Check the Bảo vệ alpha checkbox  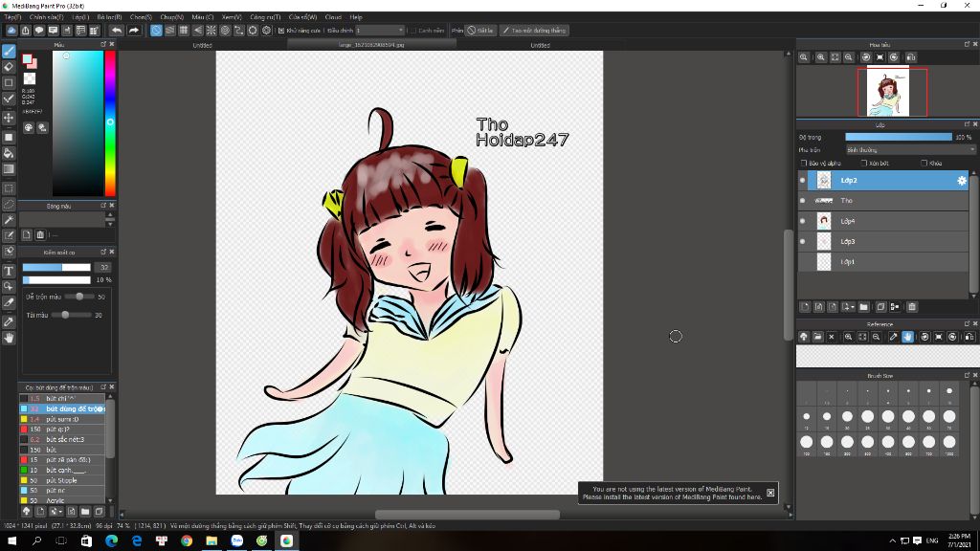click(x=804, y=163)
